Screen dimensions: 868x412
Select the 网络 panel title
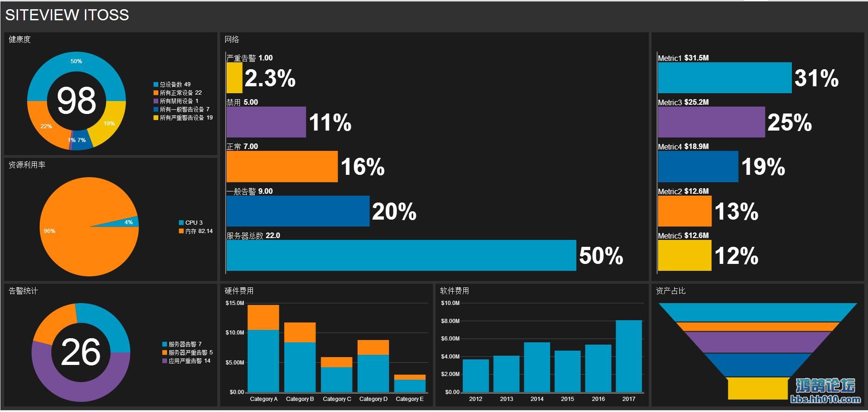(x=232, y=39)
